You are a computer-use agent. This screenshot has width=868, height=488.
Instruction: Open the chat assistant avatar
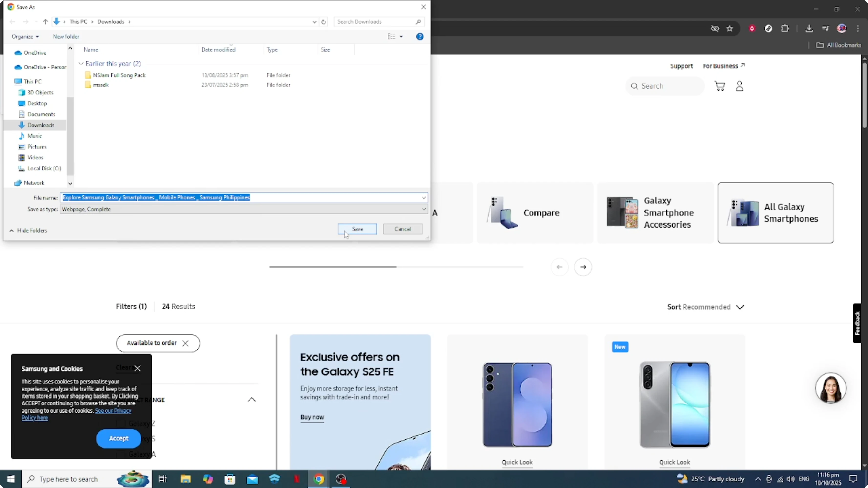point(830,388)
